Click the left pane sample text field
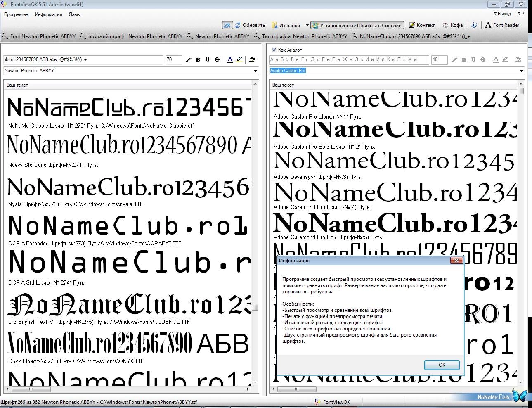This screenshot has width=532, height=408. click(83, 59)
